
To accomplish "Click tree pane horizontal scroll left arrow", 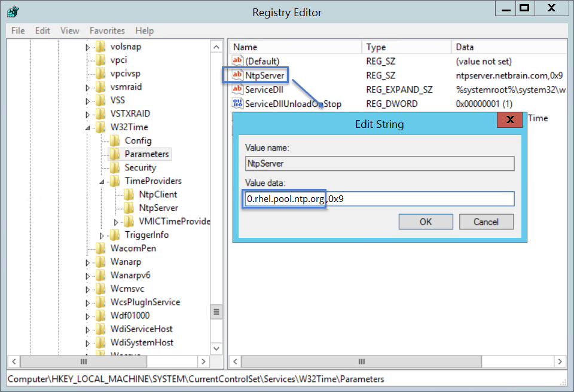I will coord(14,362).
